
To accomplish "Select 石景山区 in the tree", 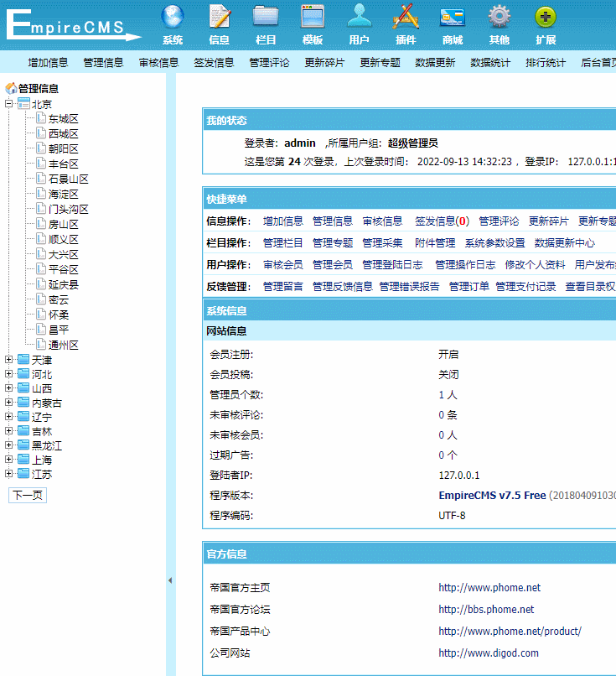I will [69, 179].
